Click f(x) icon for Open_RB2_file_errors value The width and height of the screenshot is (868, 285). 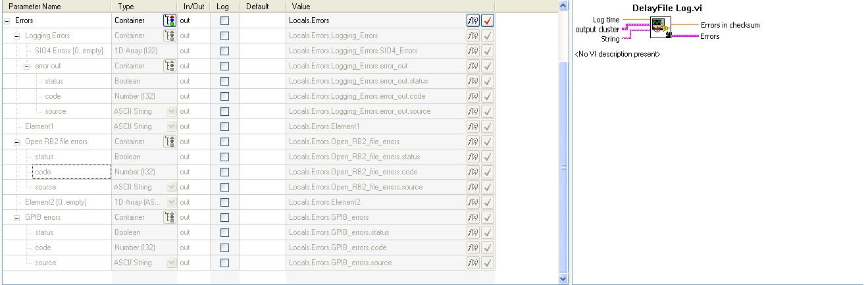(472, 142)
